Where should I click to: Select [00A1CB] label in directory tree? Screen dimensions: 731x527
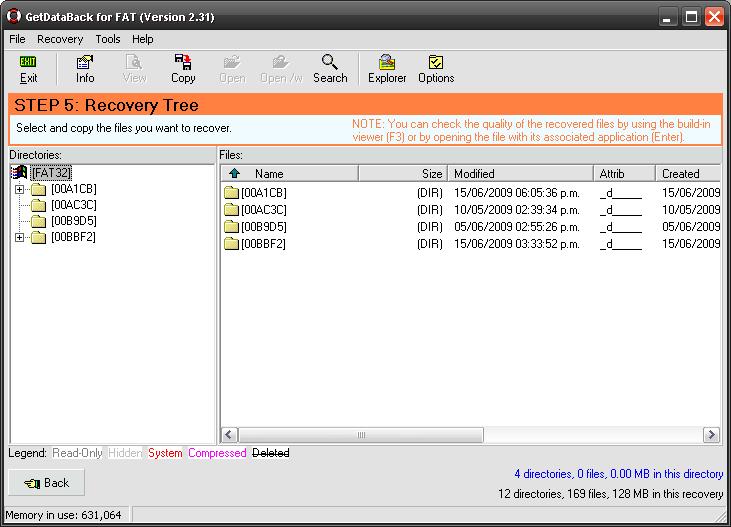click(x=74, y=189)
